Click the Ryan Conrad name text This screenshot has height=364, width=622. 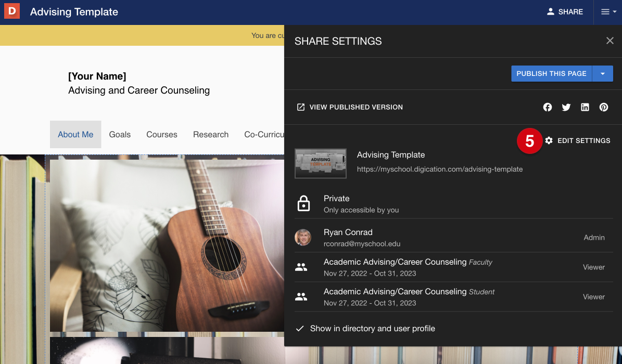point(348,232)
